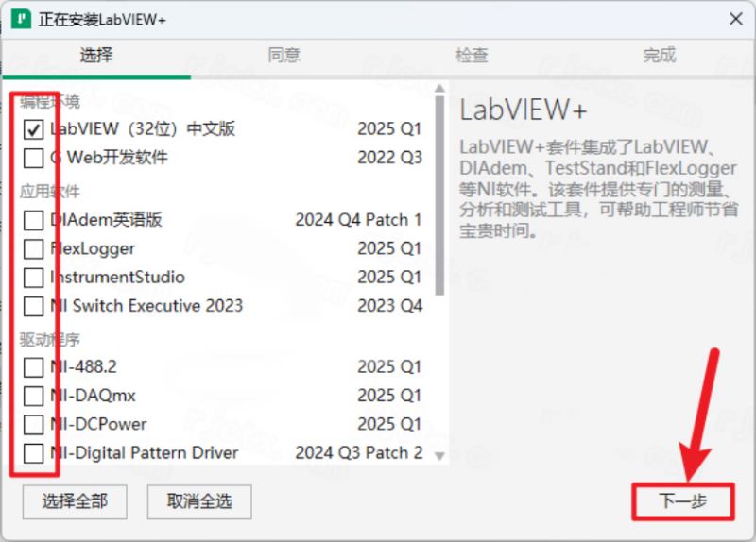Screen dimensions: 756x542
Task: Click the 选择全部 button
Action: pyautogui.click(x=75, y=502)
